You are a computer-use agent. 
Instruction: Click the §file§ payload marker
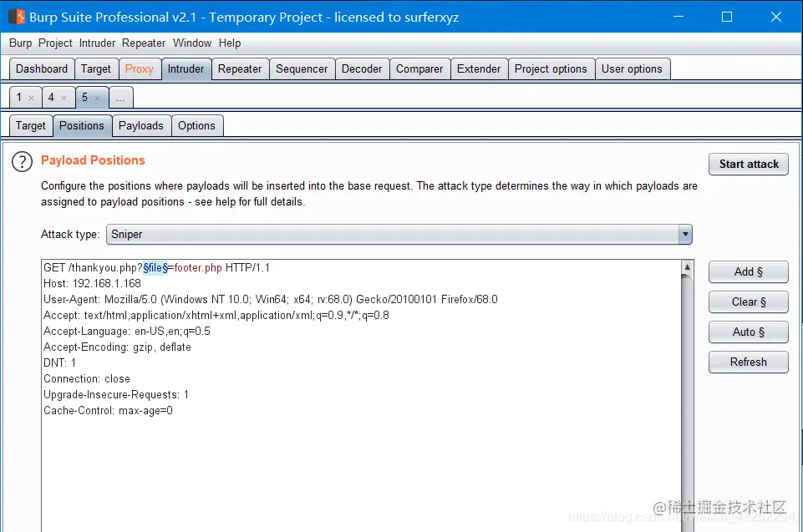point(155,268)
